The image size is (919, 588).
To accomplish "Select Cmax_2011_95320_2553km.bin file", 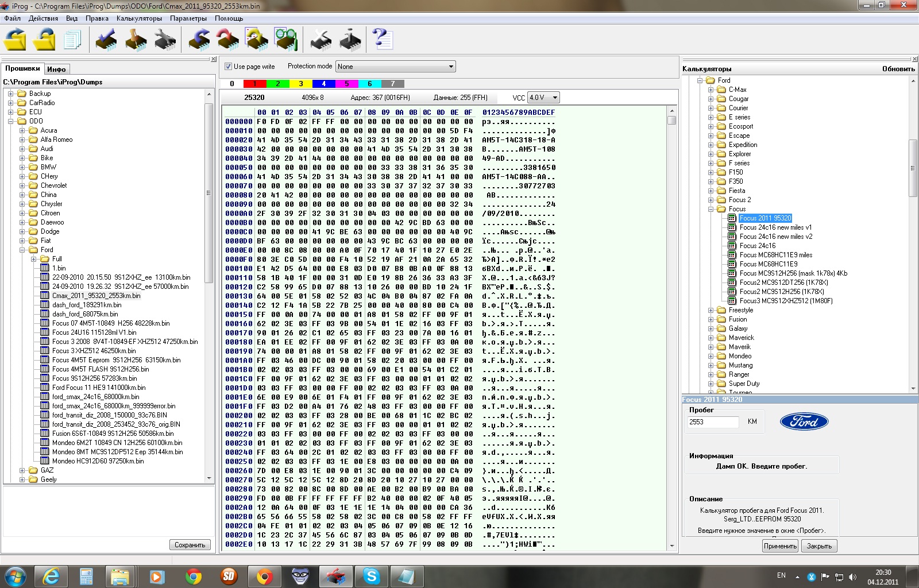I will [x=96, y=296].
